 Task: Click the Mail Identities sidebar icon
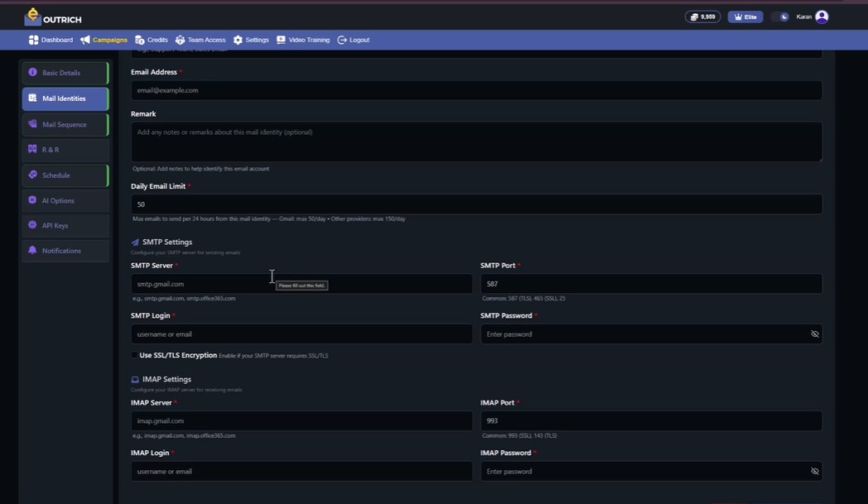point(32,98)
